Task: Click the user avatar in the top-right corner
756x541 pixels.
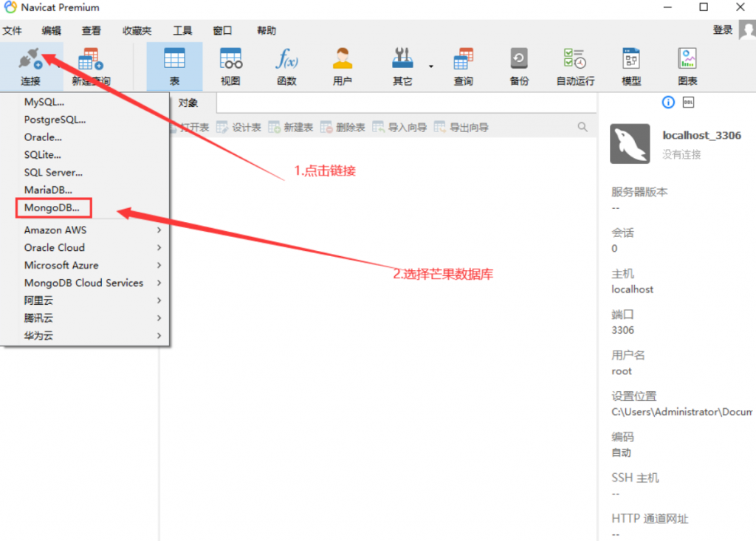Action: (x=746, y=30)
